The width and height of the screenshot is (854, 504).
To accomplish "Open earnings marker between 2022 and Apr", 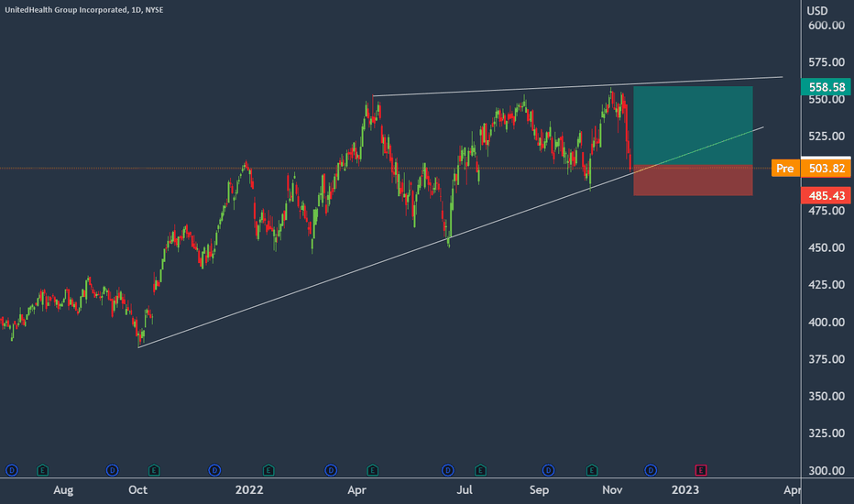I will (268, 470).
